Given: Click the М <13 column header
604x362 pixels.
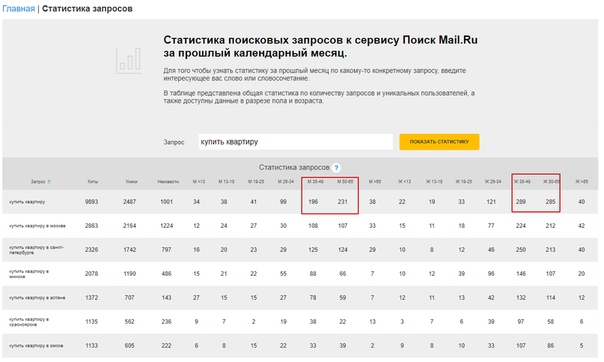Looking at the screenshot, I should click(x=199, y=182).
